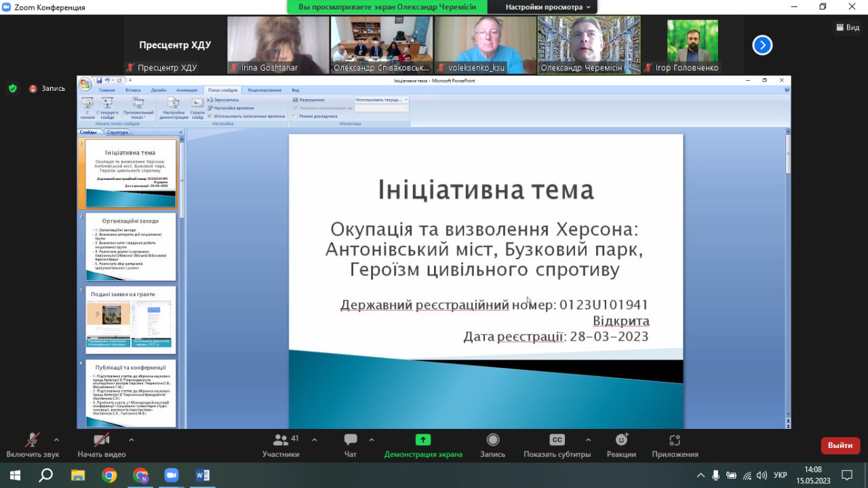Viewport: 868px width, 488px height.
Task: Open 'Разрешение' combo box
Action: (x=382, y=100)
